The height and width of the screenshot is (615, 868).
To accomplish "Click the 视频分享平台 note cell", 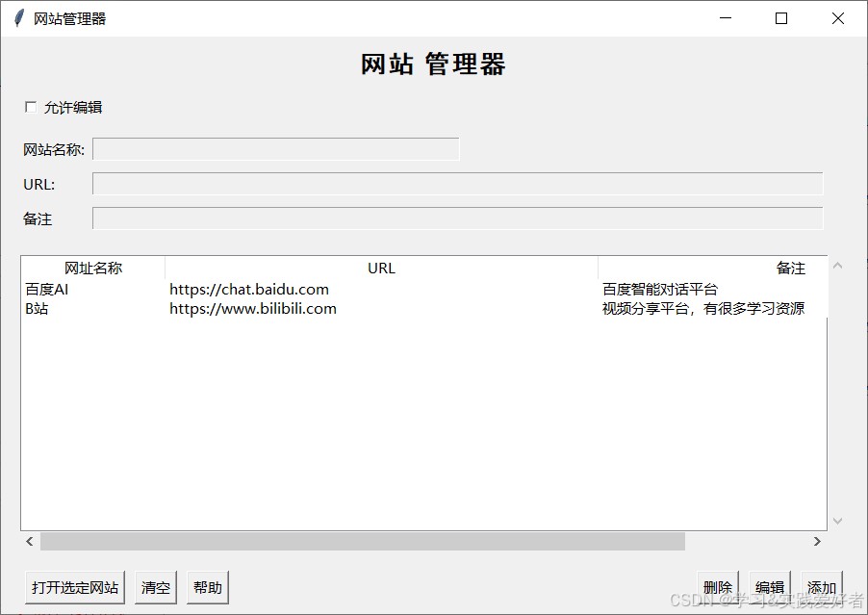I will point(703,308).
